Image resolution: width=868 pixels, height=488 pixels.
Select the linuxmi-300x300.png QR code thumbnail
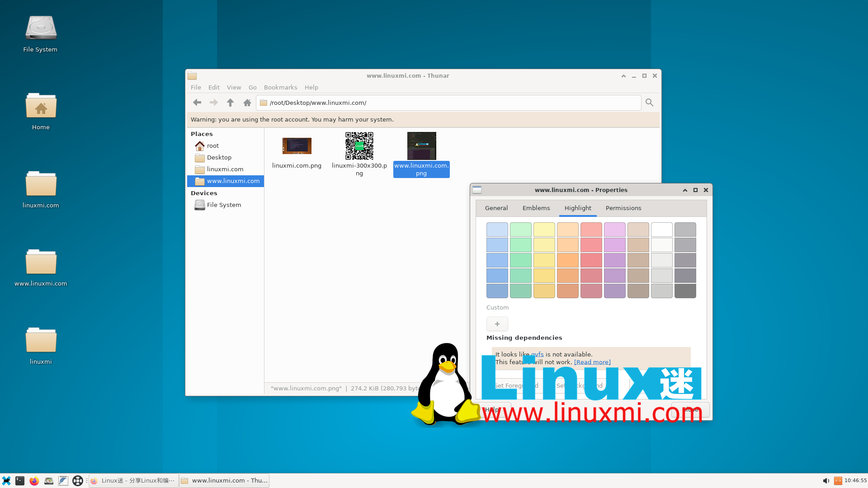click(359, 146)
